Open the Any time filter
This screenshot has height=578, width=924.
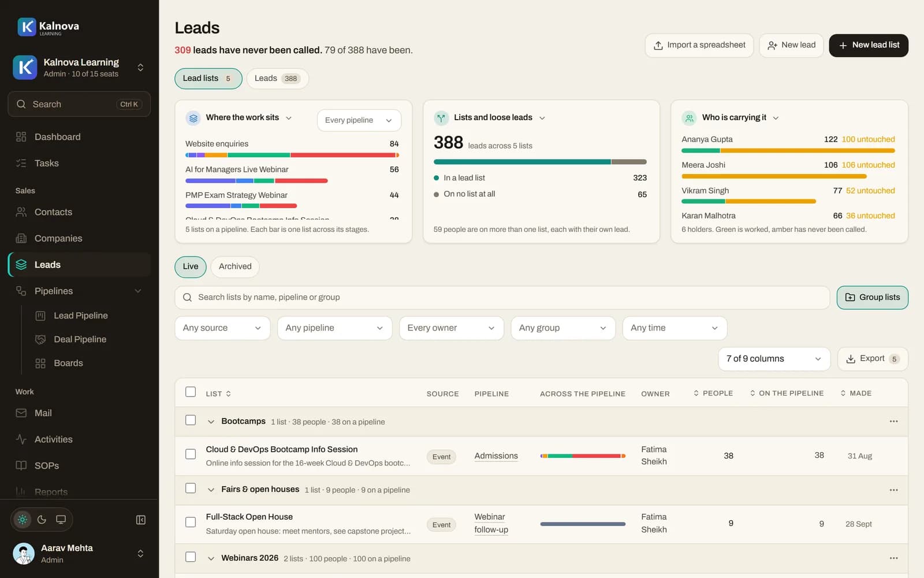pyautogui.click(x=675, y=328)
